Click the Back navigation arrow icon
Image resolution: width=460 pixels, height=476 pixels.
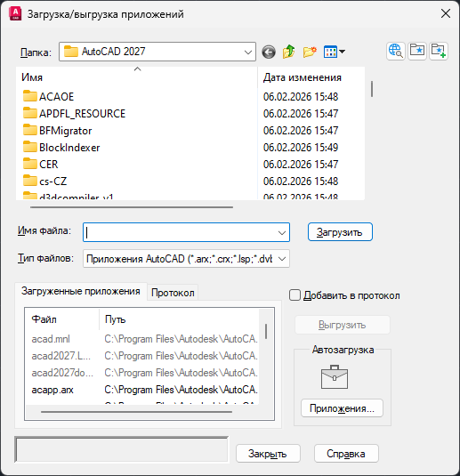[269, 52]
